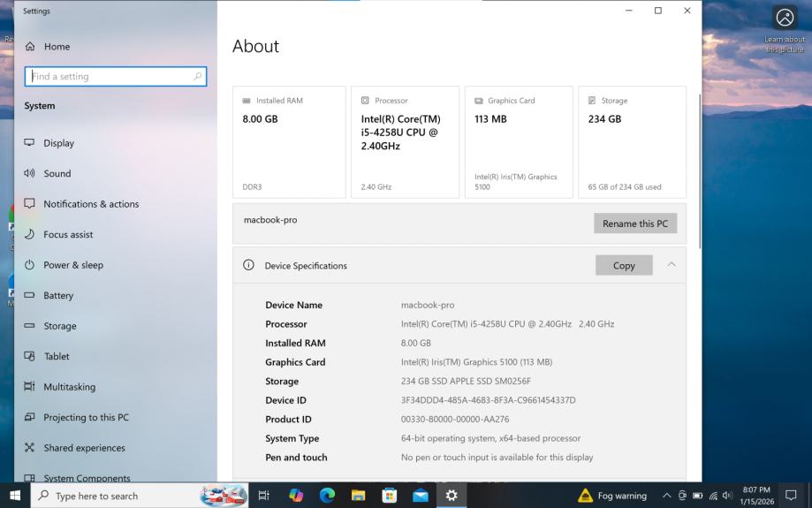Click the Rename this PC button

(x=635, y=224)
